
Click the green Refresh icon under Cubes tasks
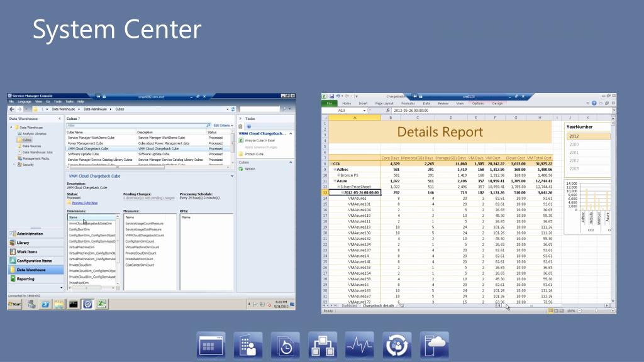[x=241, y=168]
